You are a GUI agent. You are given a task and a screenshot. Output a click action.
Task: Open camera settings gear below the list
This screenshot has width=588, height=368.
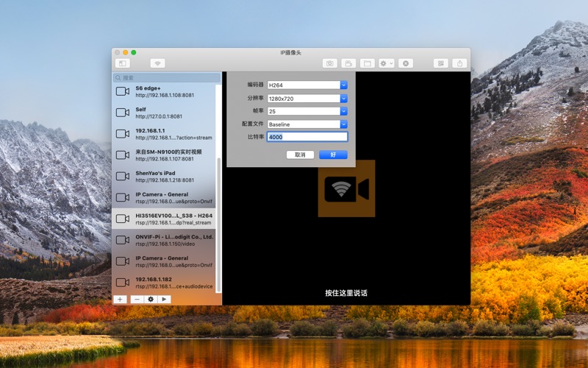(151, 299)
